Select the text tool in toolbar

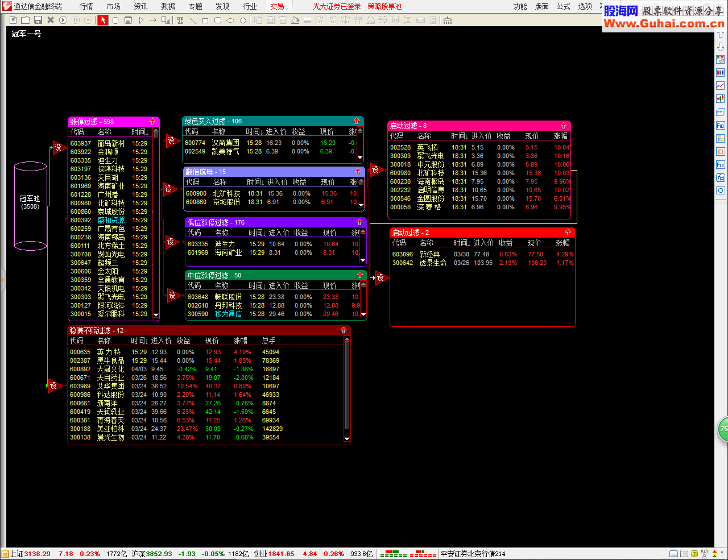click(x=180, y=20)
